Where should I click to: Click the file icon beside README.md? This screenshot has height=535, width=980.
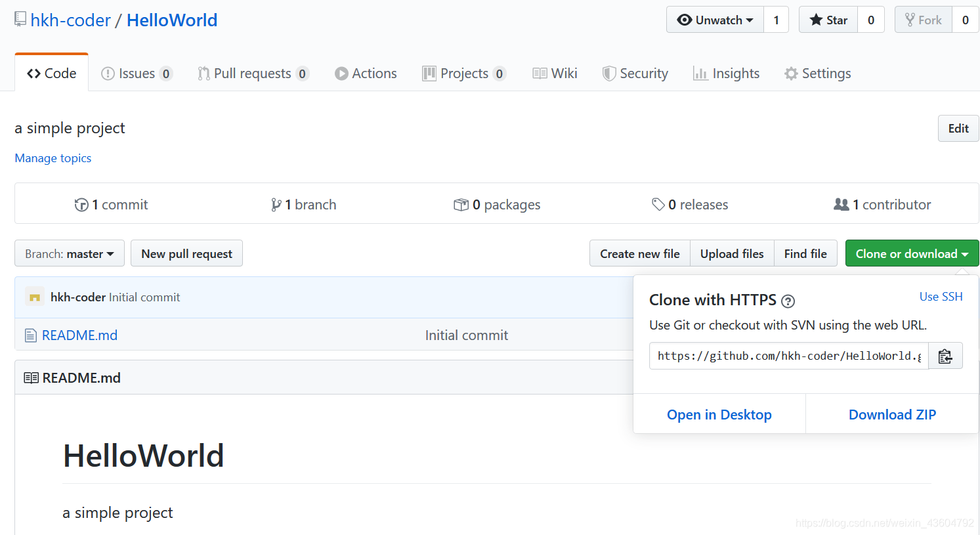coord(31,335)
